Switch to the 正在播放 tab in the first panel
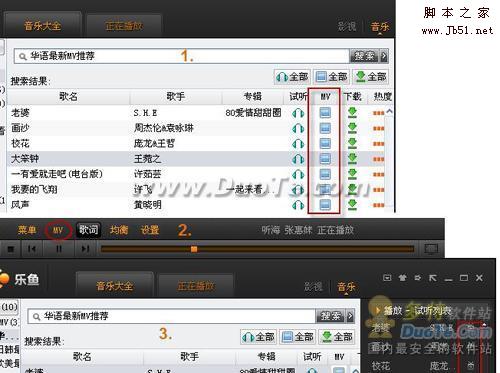This screenshot has height=373, width=500. (x=124, y=25)
